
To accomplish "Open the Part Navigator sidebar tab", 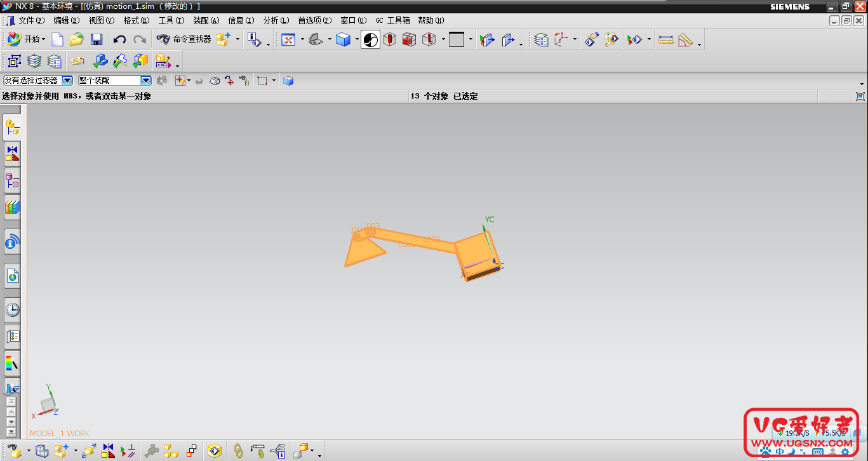I will click(12, 180).
